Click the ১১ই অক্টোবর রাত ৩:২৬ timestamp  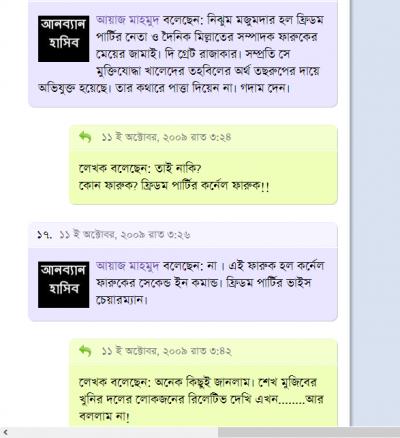(125, 235)
